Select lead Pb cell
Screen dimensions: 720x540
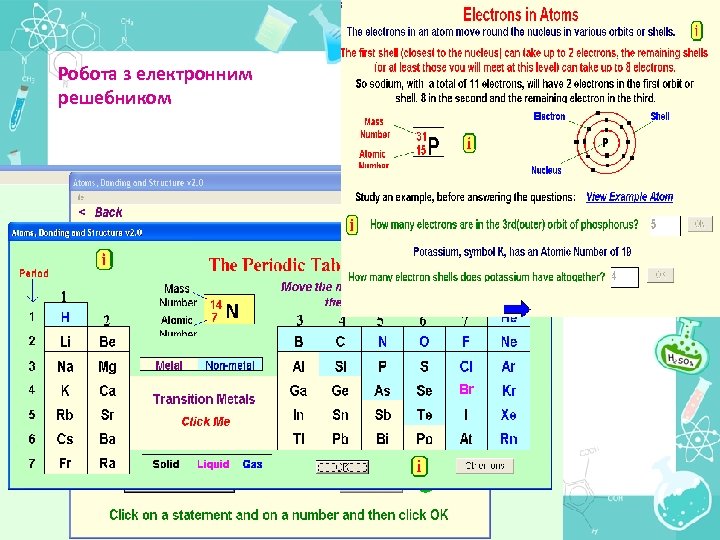(340, 439)
